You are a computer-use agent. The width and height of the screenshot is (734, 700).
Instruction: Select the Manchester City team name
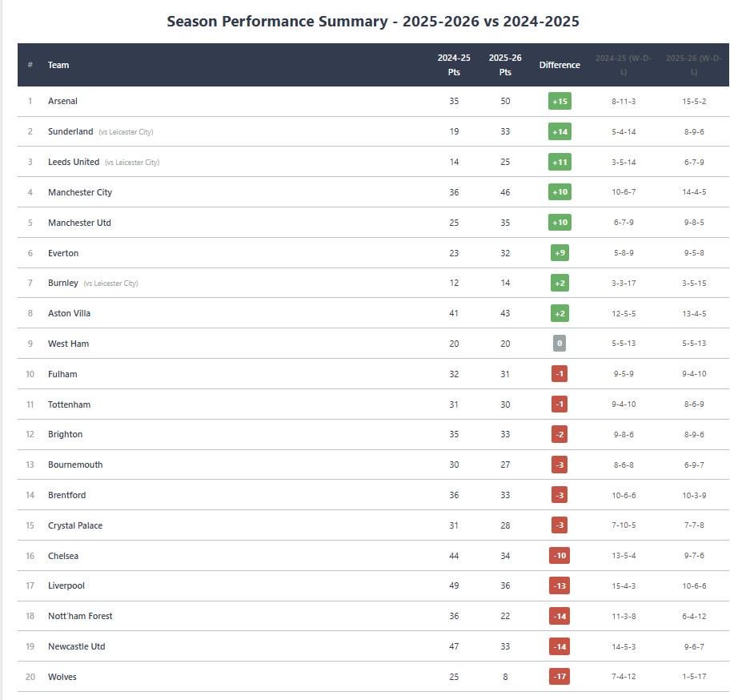point(80,192)
